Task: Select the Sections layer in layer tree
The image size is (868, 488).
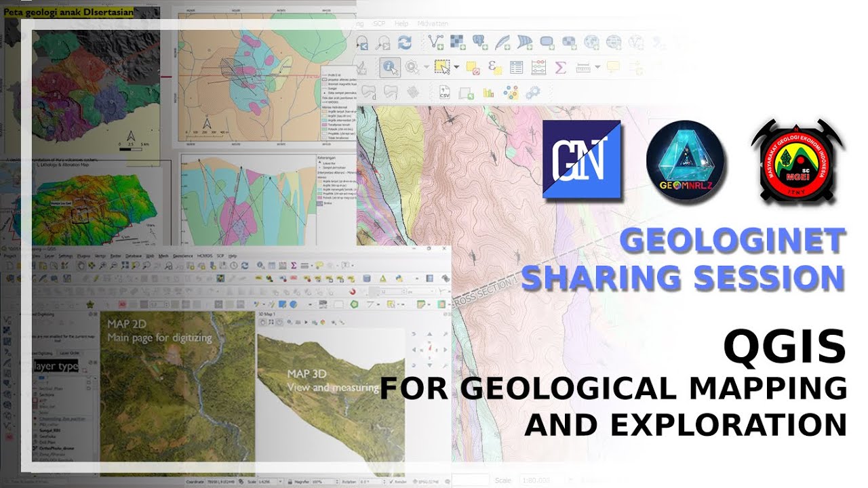Action: (47, 394)
